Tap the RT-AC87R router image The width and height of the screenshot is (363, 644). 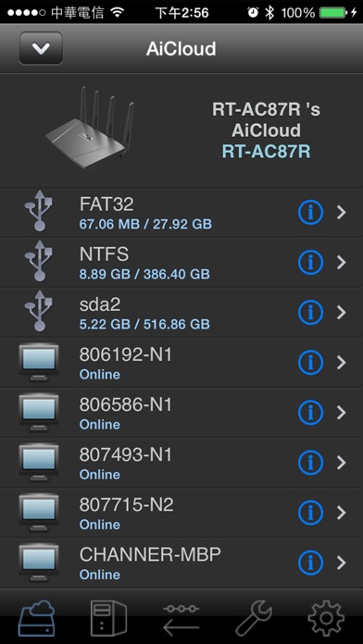(90, 130)
